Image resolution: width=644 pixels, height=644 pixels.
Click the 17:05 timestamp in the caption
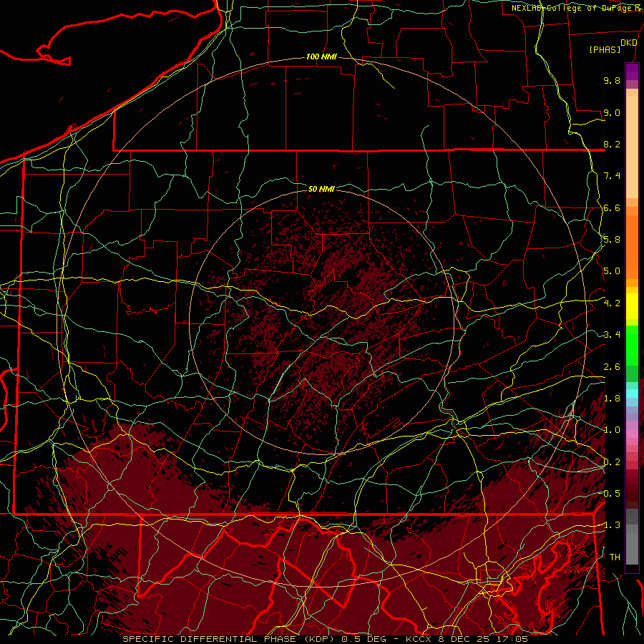tap(511, 639)
